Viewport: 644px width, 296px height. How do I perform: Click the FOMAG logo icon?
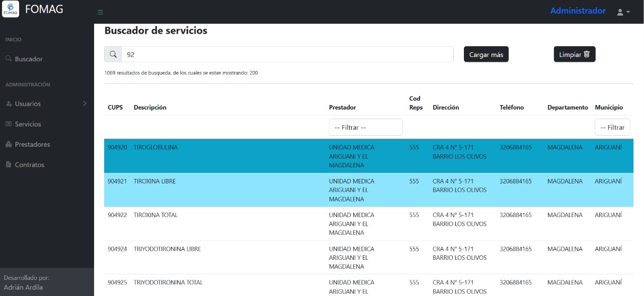pos(10,9)
